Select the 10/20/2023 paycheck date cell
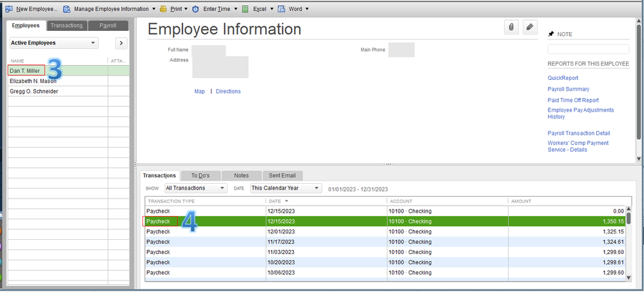 click(x=282, y=262)
